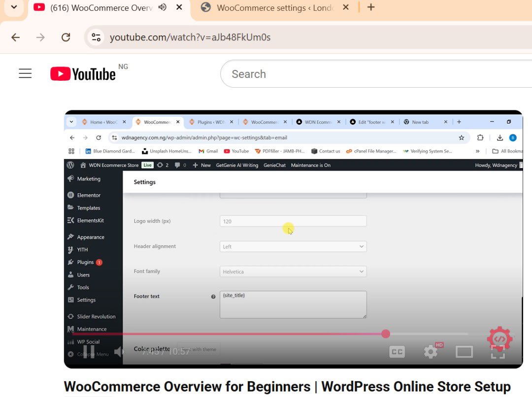Open ElementsKit in the video's WordPress sidebar
The width and height of the screenshot is (532, 397).
coord(90,220)
